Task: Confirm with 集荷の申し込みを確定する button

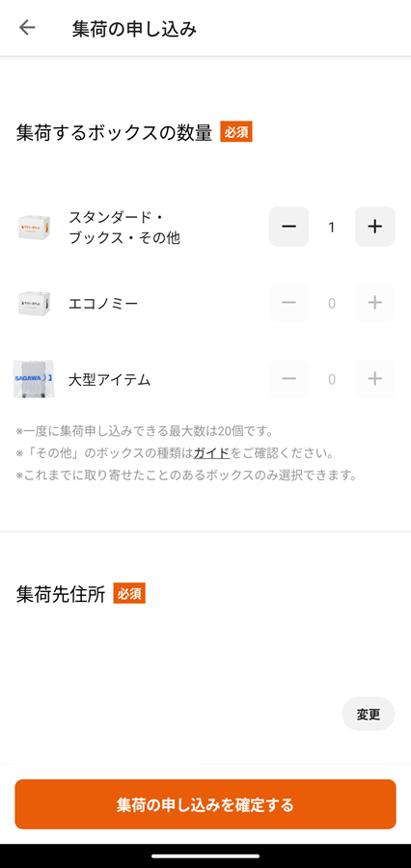Action: pos(205,804)
